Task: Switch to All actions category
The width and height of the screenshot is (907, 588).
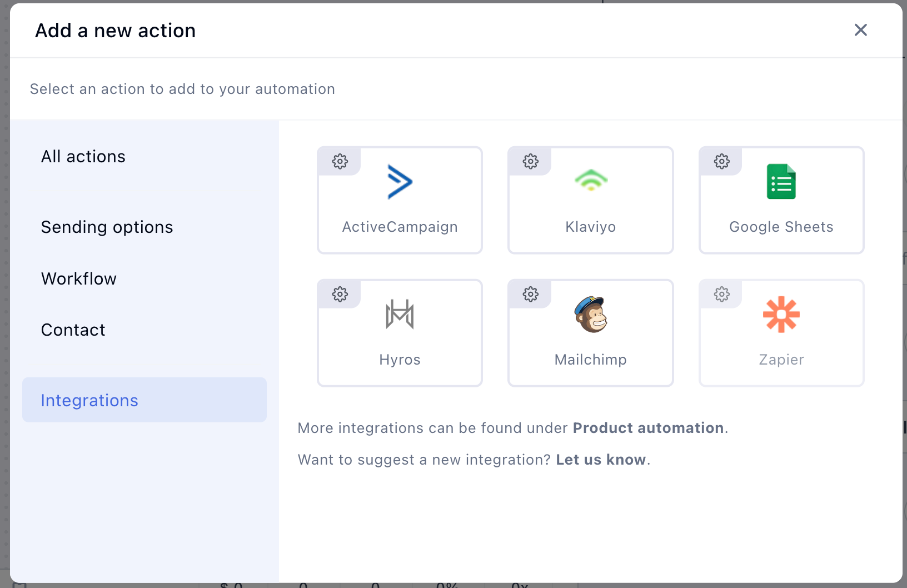Action: [x=83, y=157]
